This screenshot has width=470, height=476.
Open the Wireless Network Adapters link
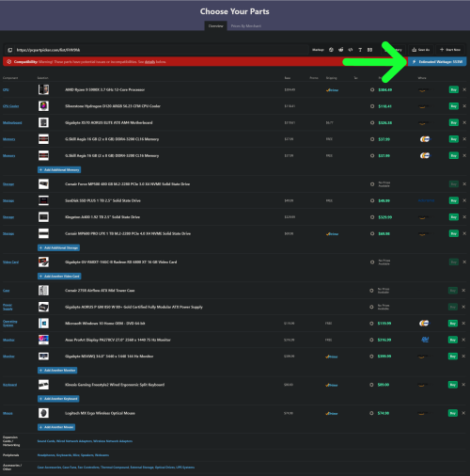coord(113,441)
